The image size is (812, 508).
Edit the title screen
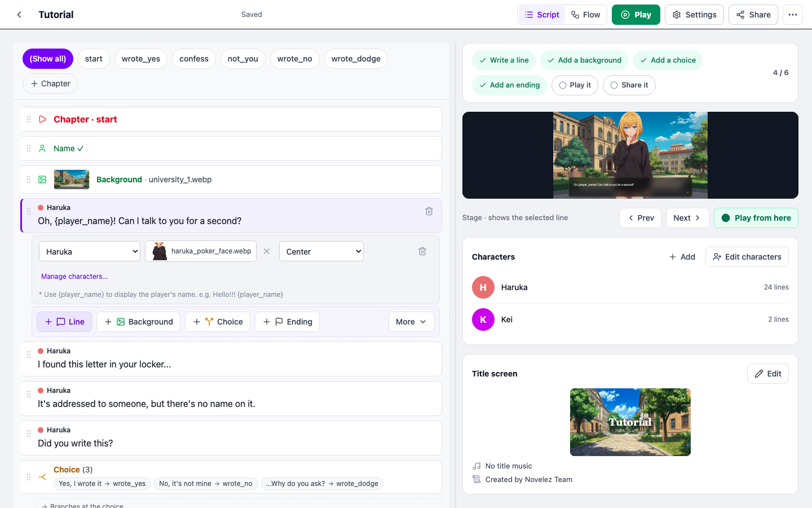coord(768,374)
